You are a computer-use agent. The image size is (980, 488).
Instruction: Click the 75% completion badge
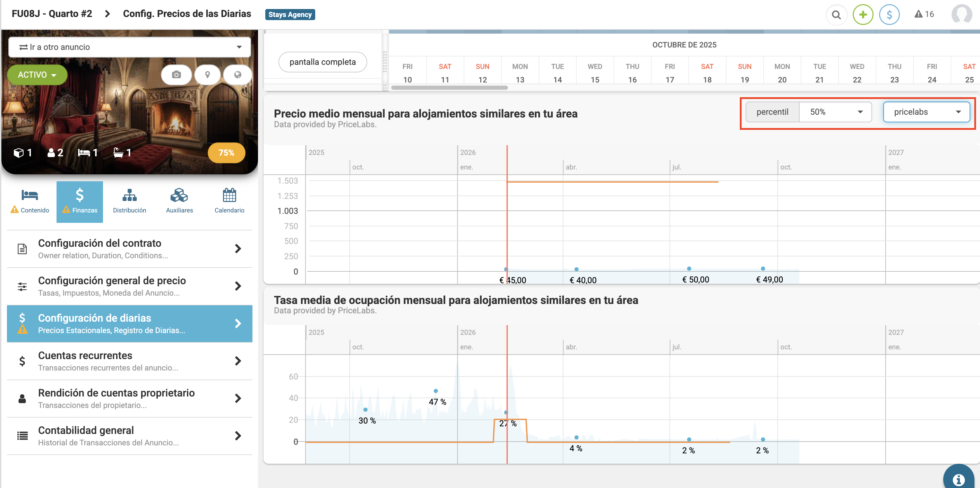coord(226,153)
